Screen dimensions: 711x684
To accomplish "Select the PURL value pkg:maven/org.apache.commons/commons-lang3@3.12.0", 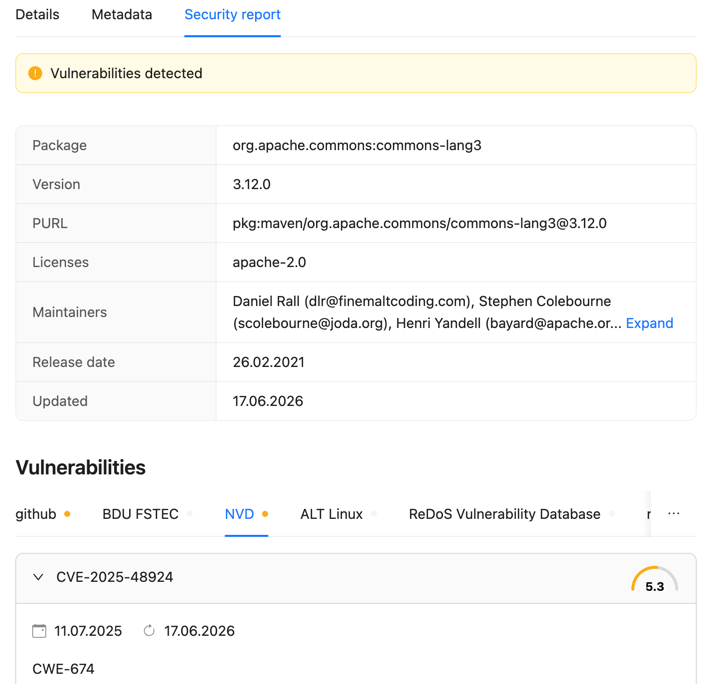I will coord(419,223).
